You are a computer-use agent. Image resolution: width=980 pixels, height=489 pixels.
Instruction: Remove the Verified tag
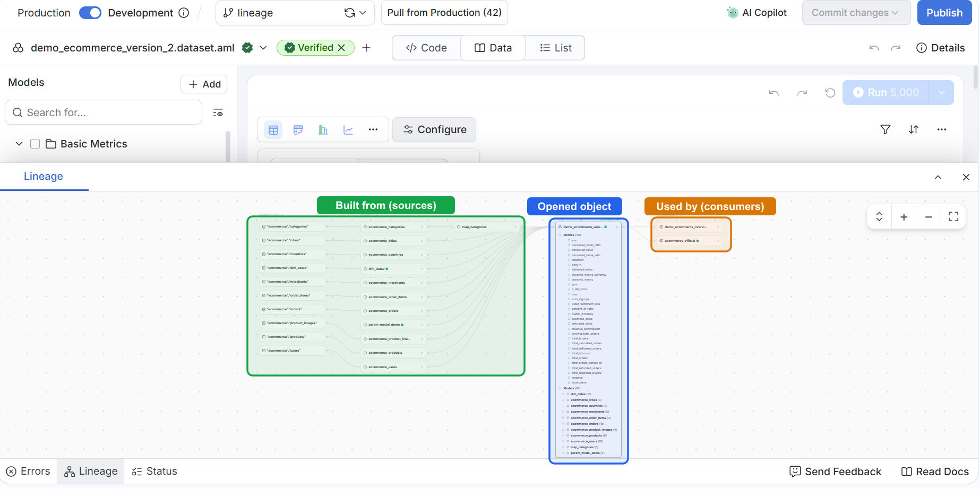pyautogui.click(x=341, y=48)
